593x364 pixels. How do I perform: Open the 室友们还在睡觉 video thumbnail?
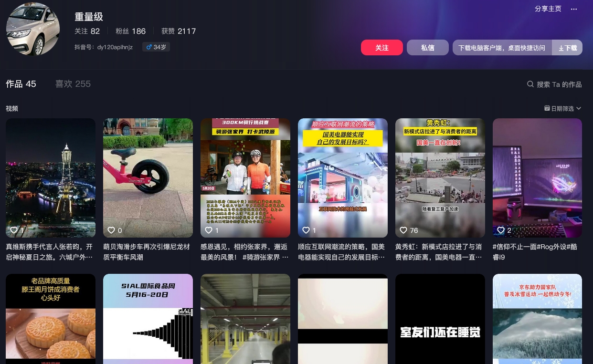click(440, 319)
